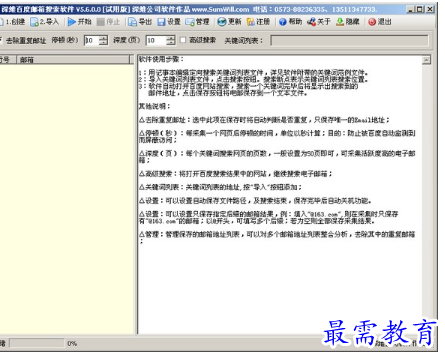
Task: Increase the 停顿(秒) value with the up arrow
Action: (x=104, y=38)
